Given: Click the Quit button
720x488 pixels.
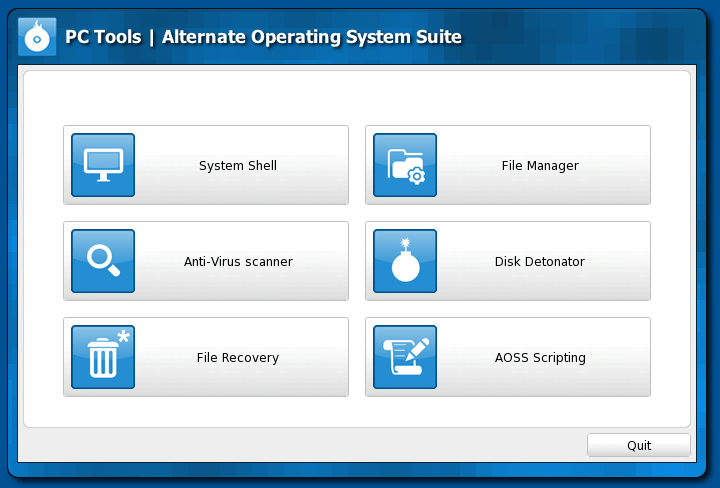Looking at the screenshot, I should (639, 445).
